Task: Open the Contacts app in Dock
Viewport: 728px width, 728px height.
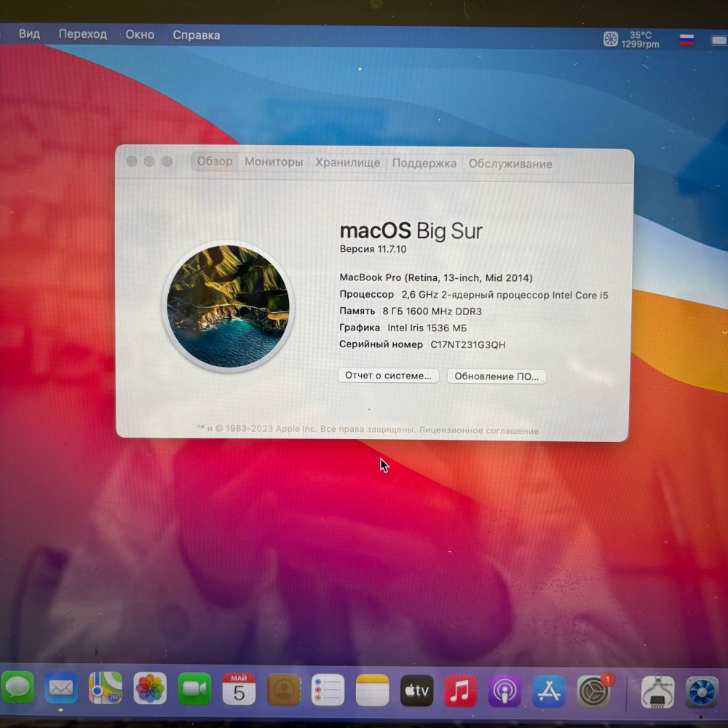Action: coord(284,689)
